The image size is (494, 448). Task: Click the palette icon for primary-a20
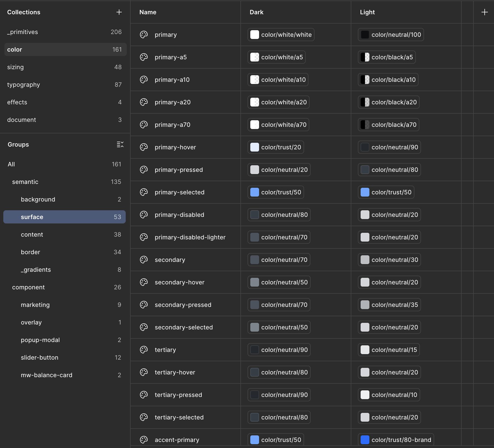coord(144,102)
